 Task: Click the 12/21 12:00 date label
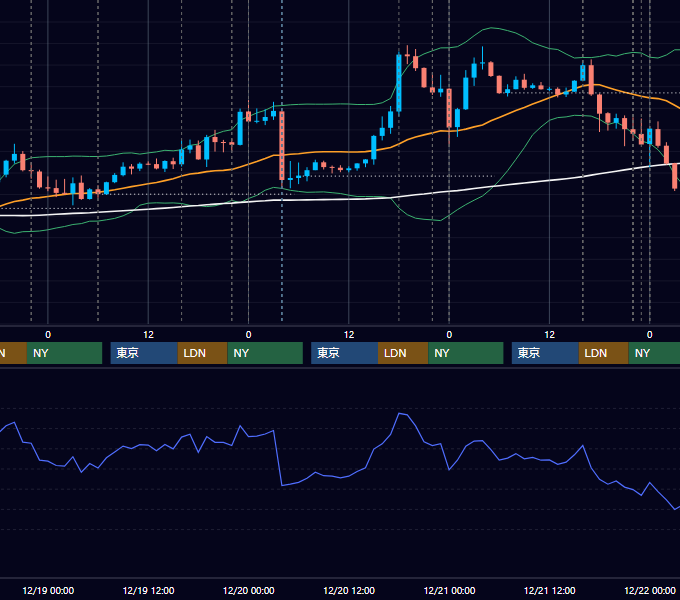click(x=549, y=590)
